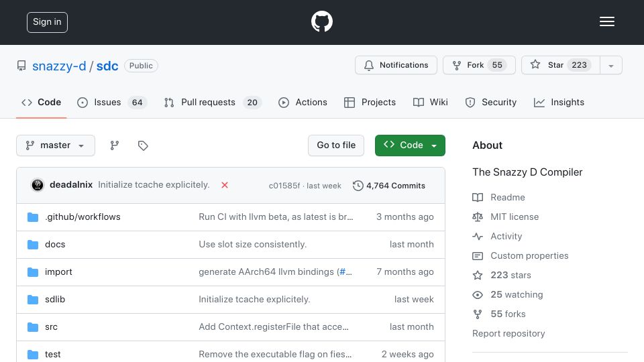Open the deadalnix author link
The height and width of the screenshot is (362, 644).
[71, 185]
